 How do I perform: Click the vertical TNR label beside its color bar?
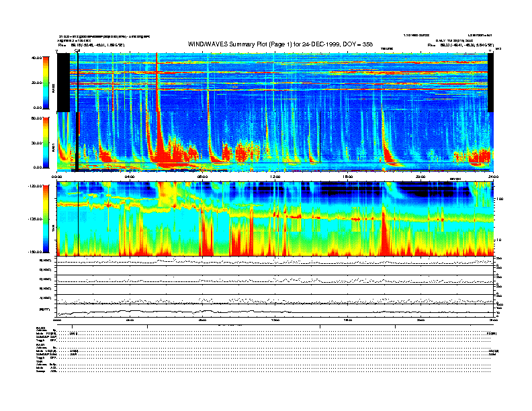pyautogui.click(x=53, y=230)
